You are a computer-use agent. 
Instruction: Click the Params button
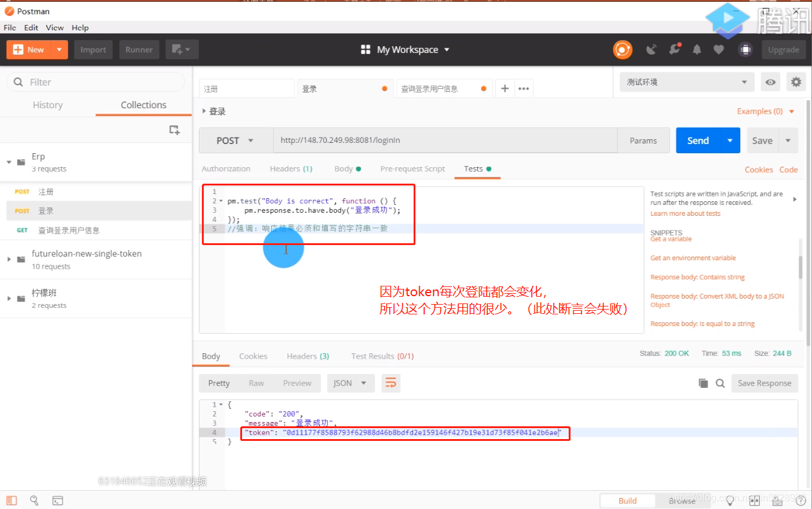click(644, 140)
